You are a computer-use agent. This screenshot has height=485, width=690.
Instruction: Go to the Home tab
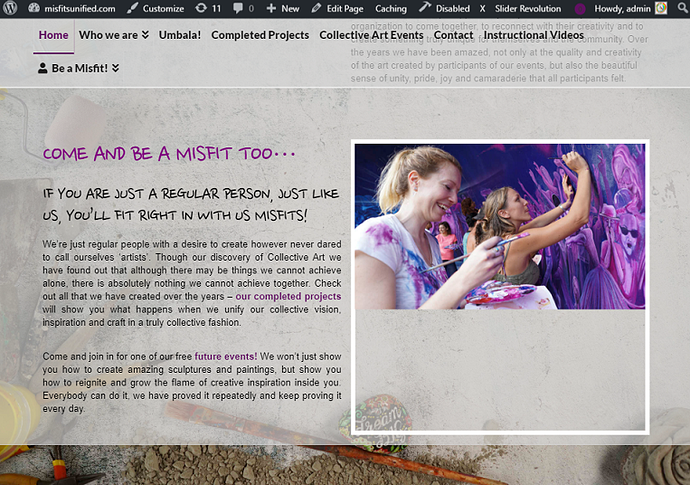(53, 35)
